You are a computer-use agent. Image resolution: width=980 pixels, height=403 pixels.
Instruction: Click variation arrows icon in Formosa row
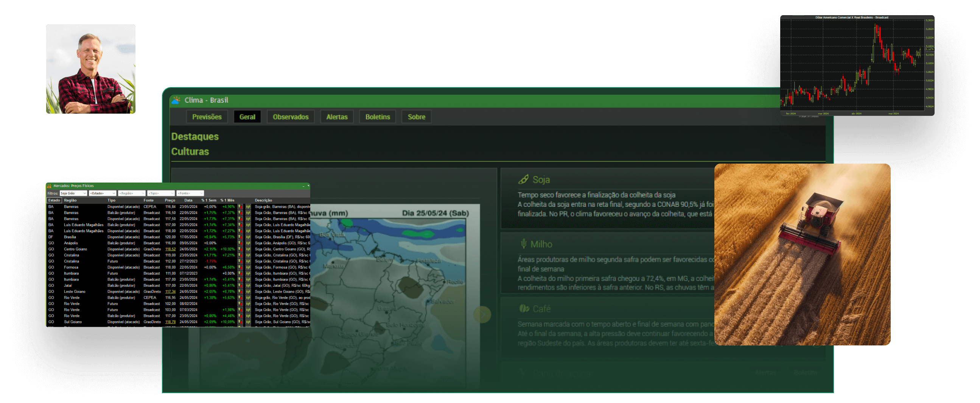click(240, 267)
